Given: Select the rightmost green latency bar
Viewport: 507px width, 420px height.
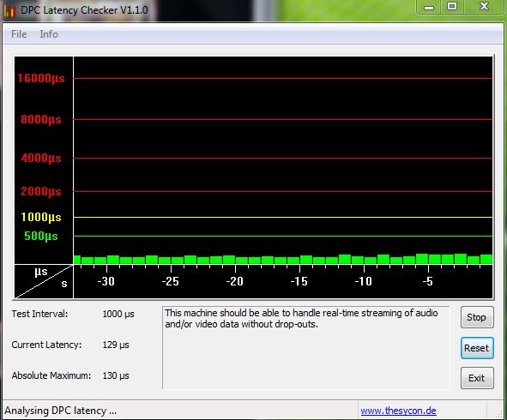Looking at the screenshot, I should tap(486, 259).
